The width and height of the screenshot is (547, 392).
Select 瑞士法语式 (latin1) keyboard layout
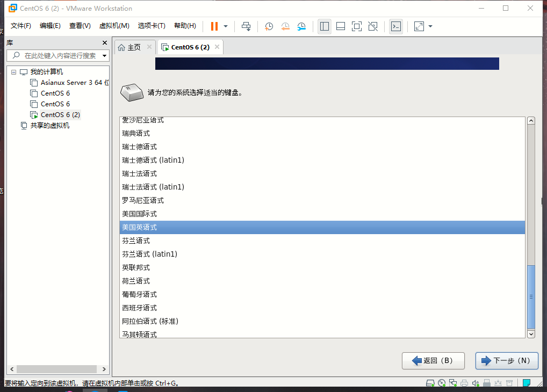(322, 187)
